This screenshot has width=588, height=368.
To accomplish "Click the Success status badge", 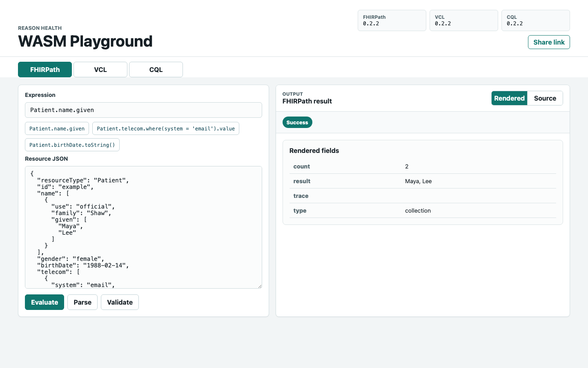I will [x=297, y=122].
